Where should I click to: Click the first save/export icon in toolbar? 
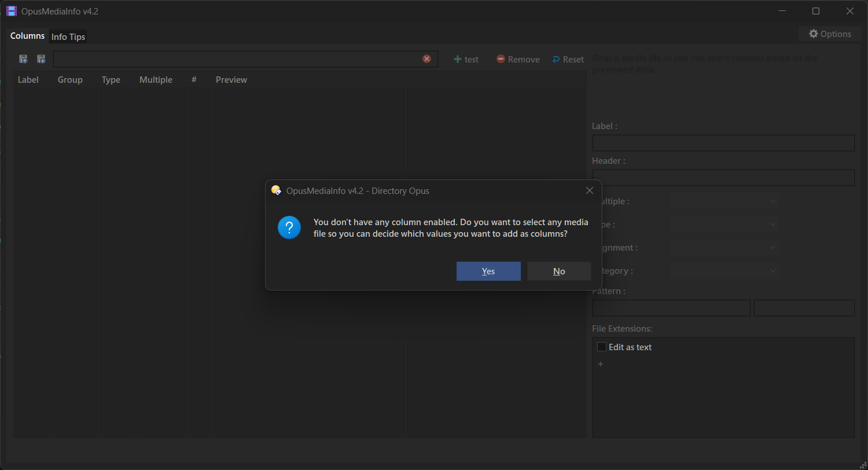[x=23, y=59]
